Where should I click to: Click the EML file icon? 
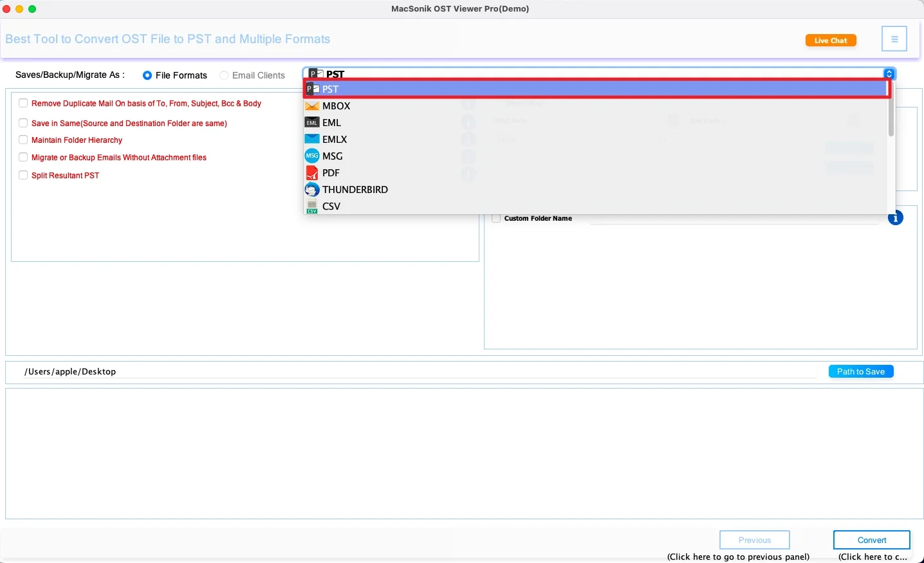(312, 122)
